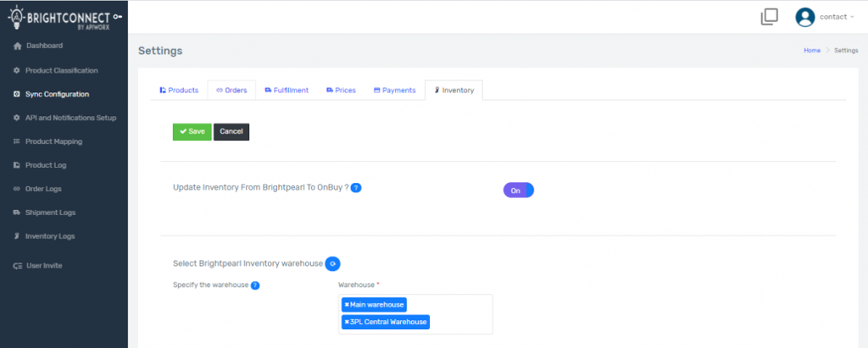Image resolution: width=868 pixels, height=348 pixels.
Task: Click the BrightConnect logo
Action: 64,17
